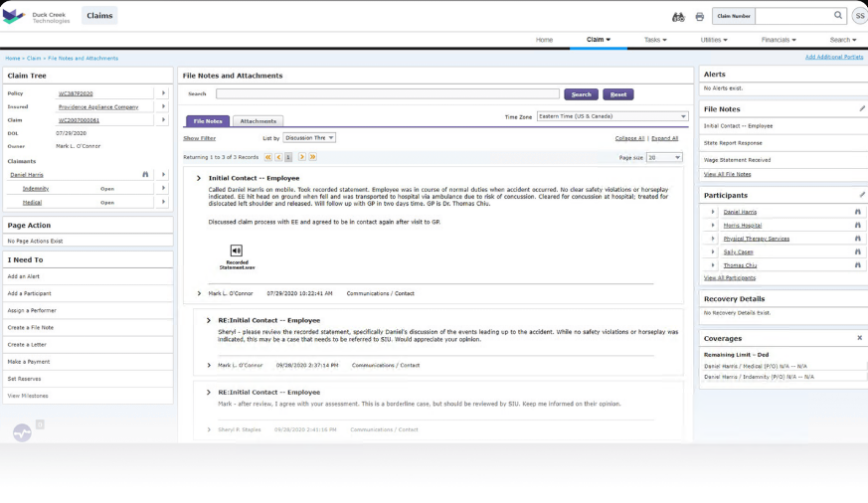Click View All Participants link

click(730, 277)
